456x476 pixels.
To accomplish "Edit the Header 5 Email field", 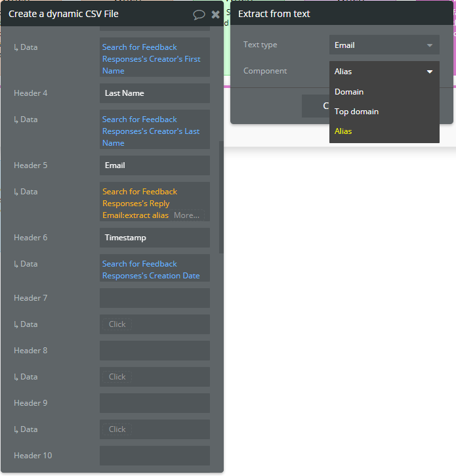I will click(155, 165).
